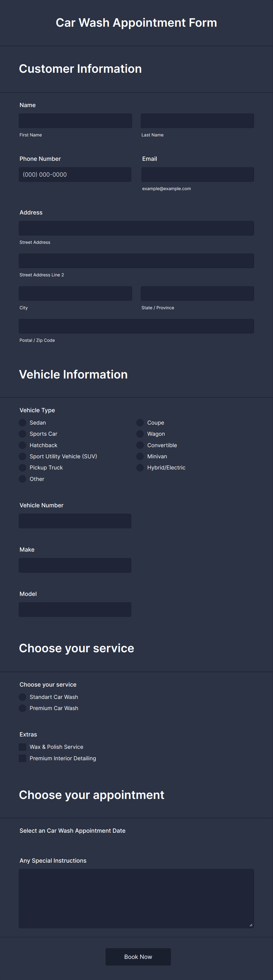This screenshot has height=980, width=273.
Task: Focus the Vehicle Number input
Action: click(x=75, y=521)
